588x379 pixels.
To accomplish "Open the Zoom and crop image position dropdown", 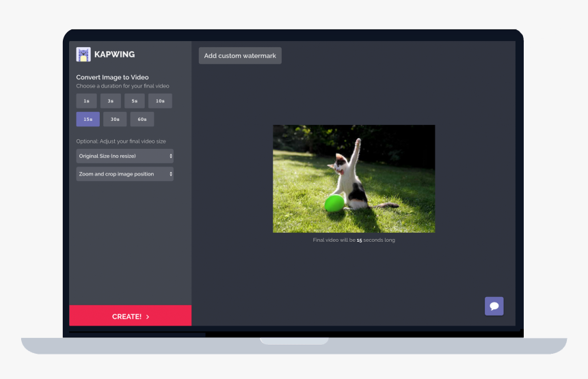I will point(125,174).
